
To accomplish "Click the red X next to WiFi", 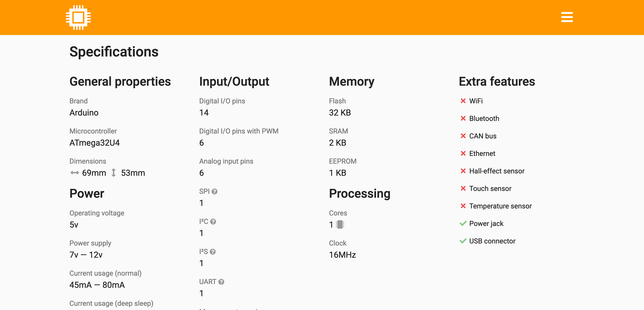I will pyautogui.click(x=463, y=101).
